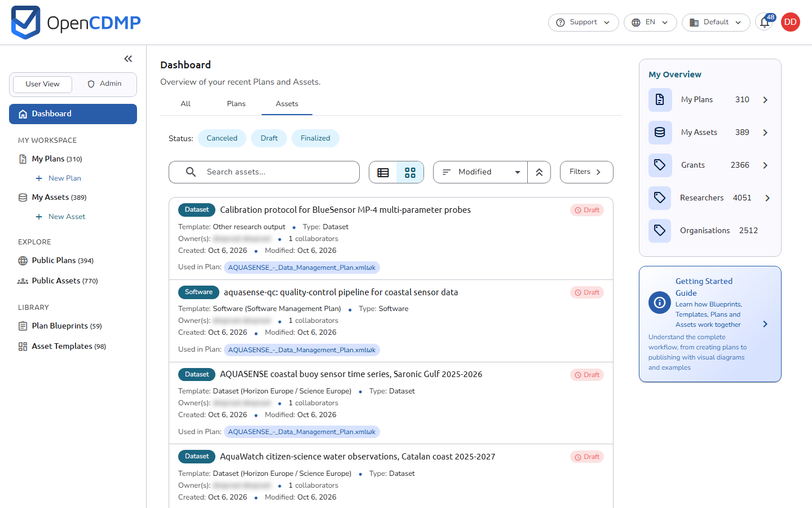
Task: Click the Organisations tag icon
Action: (x=660, y=231)
